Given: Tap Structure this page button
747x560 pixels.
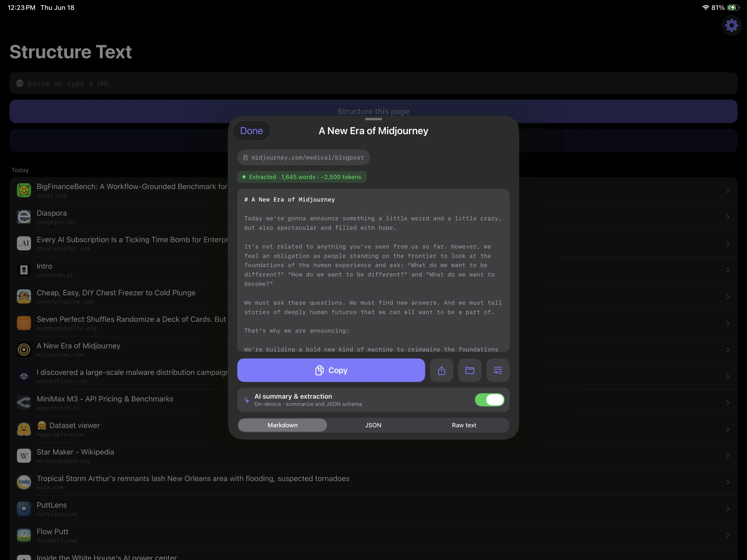Looking at the screenshot, I should 373,111.
